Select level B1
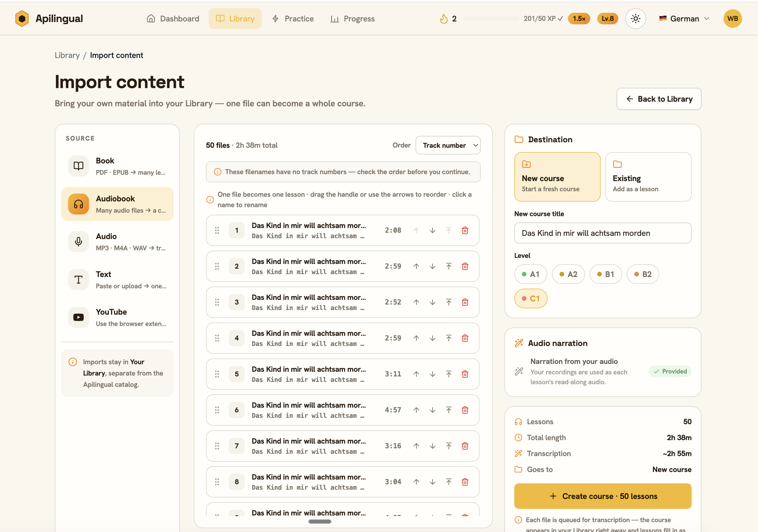Image resolution: width=758 pixels, height=532 pixels. tap(606, 274)
